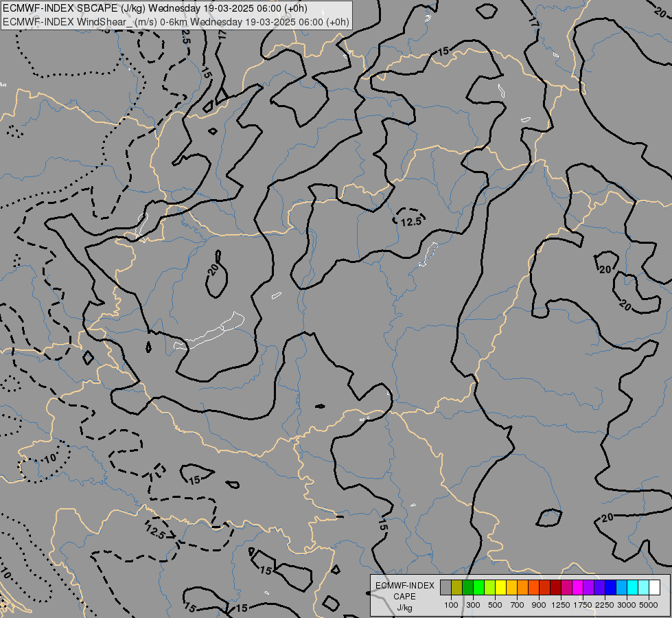Click the 300 legend tick value

pos(473,605)
